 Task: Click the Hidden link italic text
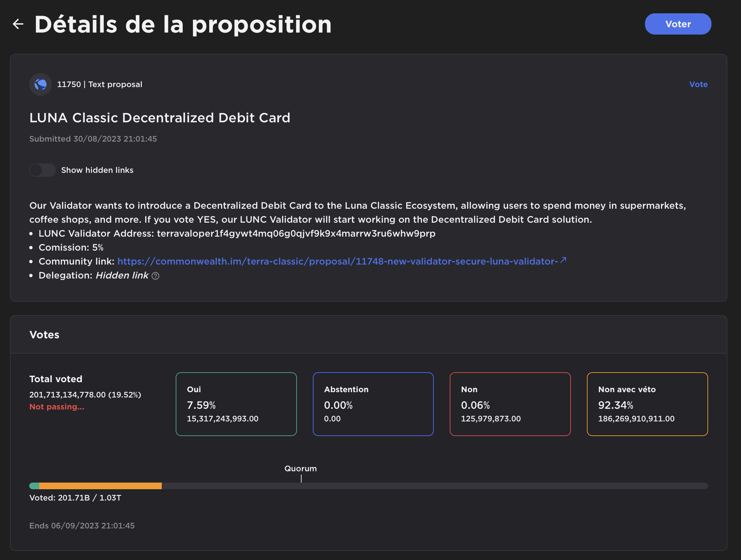point(122,276)
